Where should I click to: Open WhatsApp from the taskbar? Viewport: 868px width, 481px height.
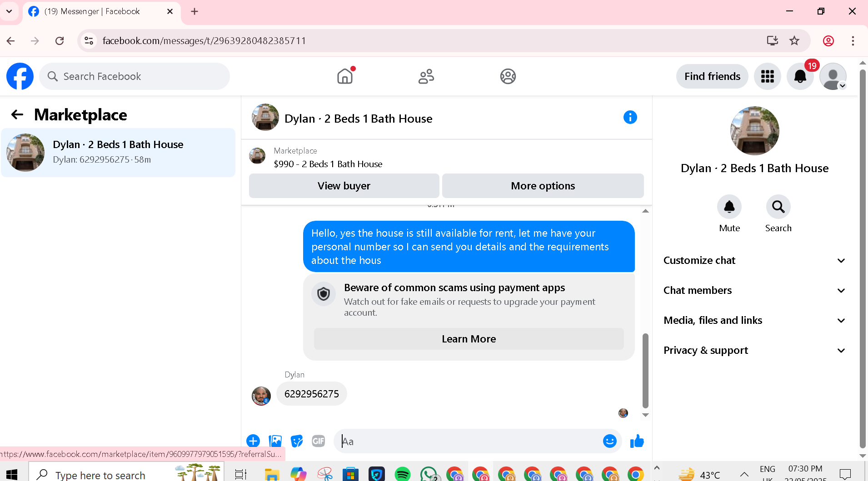[428, 475]
